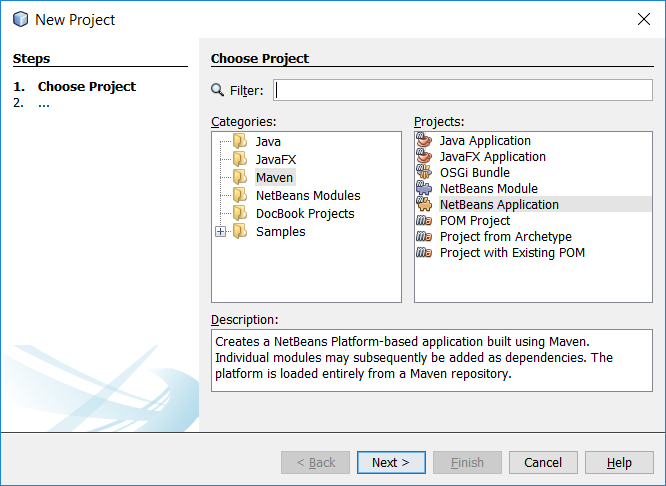Cancel the New Project dialog

pos(543,462)
